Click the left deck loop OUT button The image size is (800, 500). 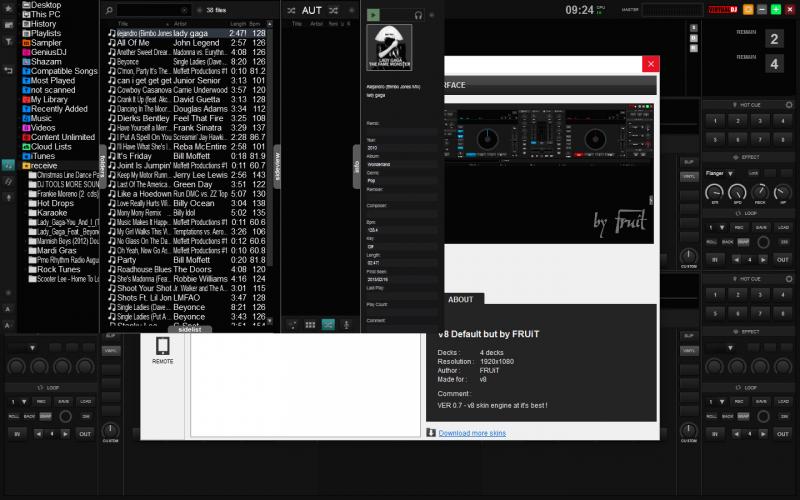pos(85,434)
